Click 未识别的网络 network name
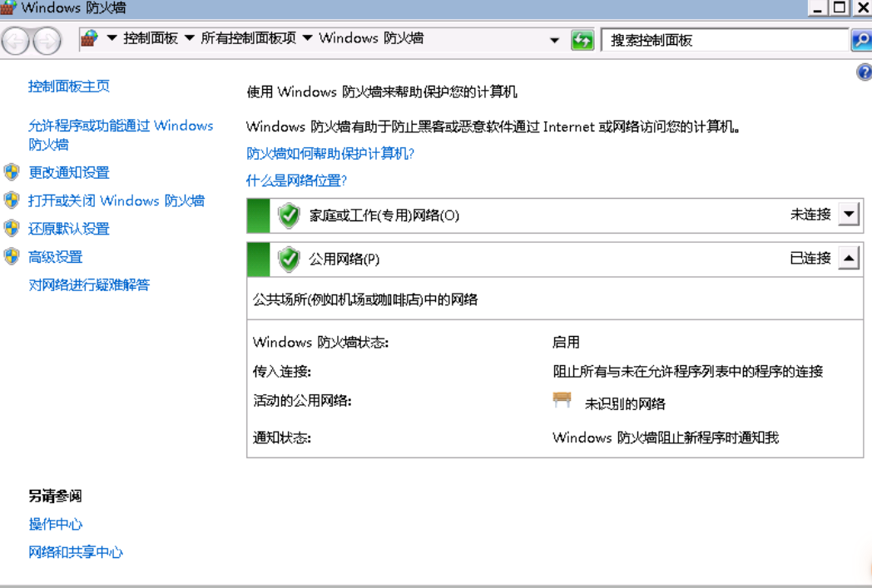872x588 pixels. 625,404
